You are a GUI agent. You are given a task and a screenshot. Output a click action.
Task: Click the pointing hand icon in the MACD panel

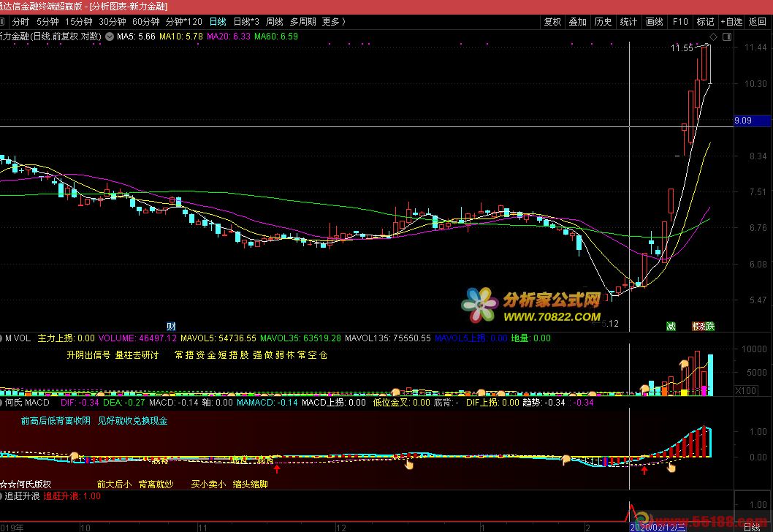[409, 463]
